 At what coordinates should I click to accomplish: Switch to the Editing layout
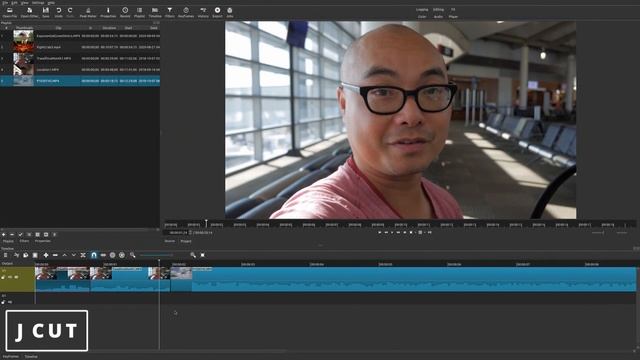pos(438,9)
